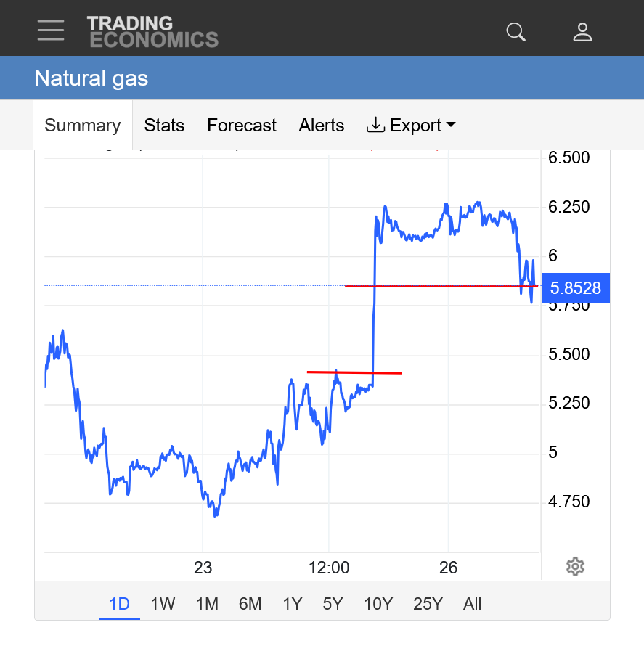Show the 1Y chart range
The height and width of the screenshot is (654, 644).
[x=292, y=604]
